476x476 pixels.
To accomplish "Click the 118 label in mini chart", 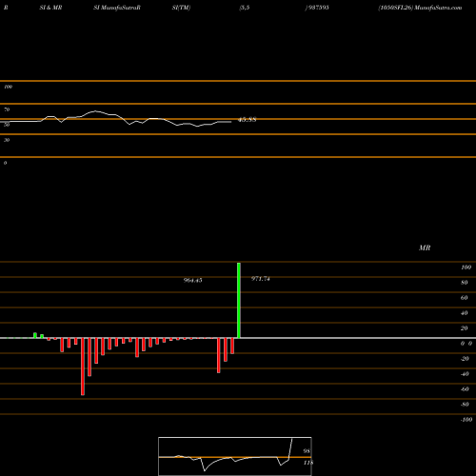I will pyautogui.click(x=308, y=463).
